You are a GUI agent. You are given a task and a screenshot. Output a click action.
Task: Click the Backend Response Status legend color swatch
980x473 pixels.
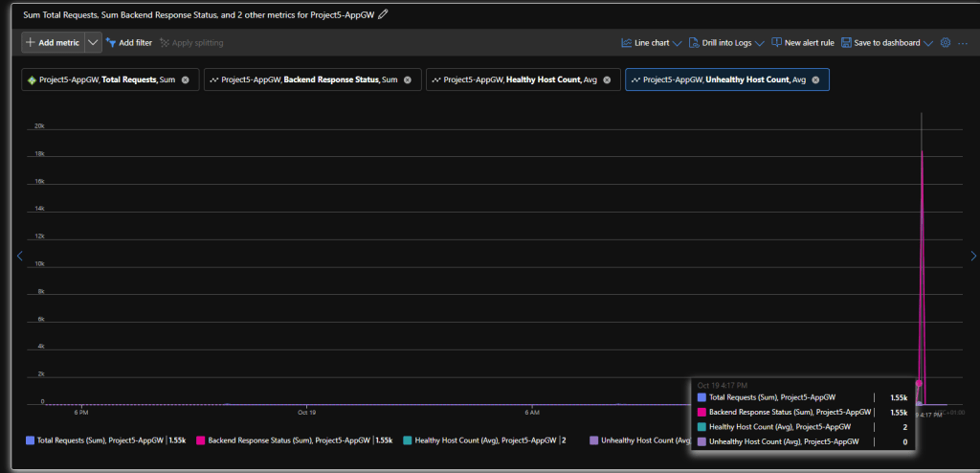pyautogui.click(x=201, y=440)
